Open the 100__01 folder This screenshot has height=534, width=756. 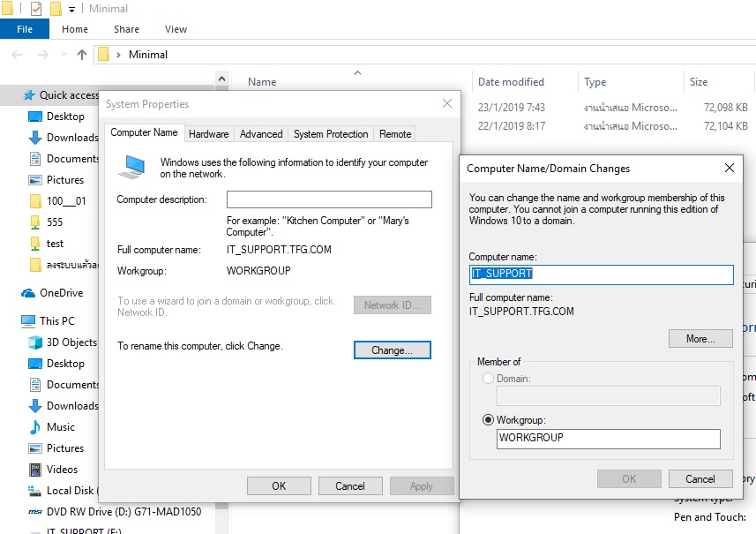click(x=57, y=201)
